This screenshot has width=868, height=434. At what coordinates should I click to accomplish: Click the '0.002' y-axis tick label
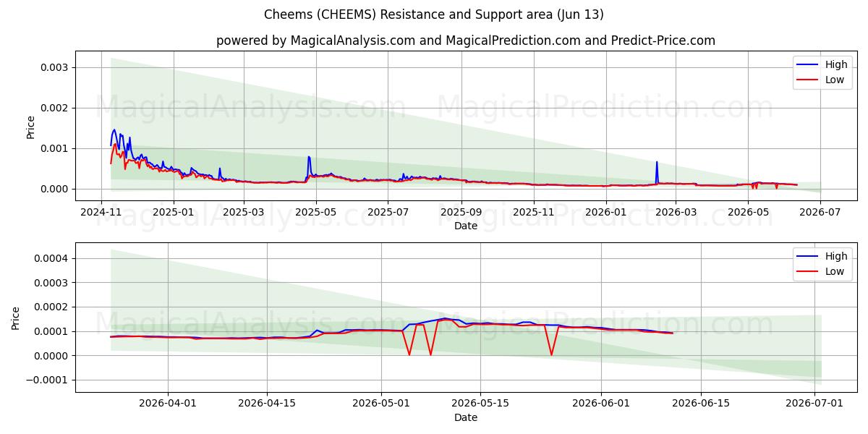[54, 108]
